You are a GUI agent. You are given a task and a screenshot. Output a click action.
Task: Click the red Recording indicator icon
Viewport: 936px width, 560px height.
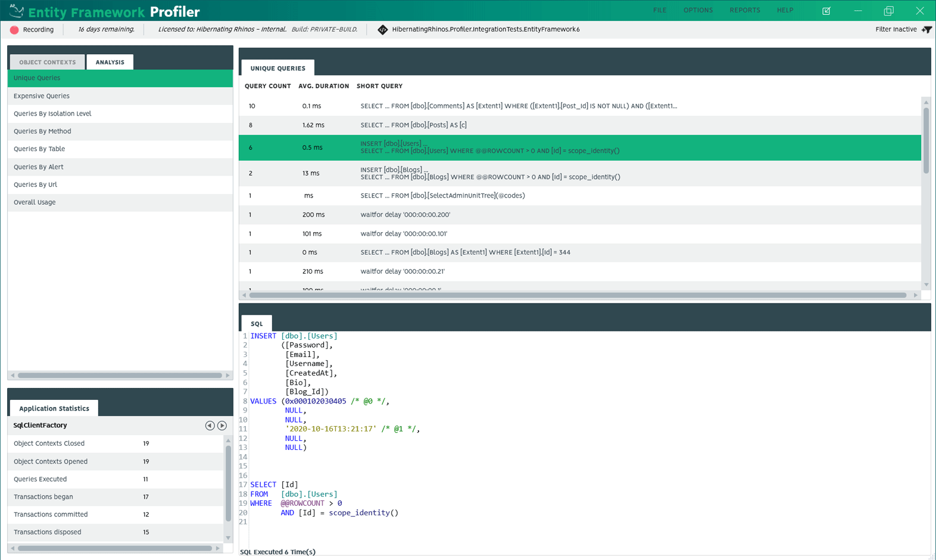point(14,30)
